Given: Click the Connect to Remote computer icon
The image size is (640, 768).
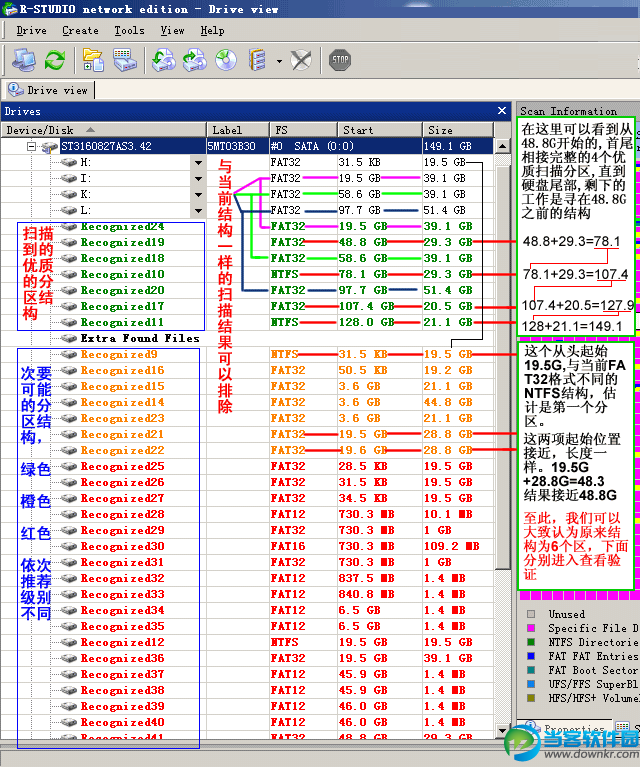Looking at the screenshot, I should click(23, 60).
